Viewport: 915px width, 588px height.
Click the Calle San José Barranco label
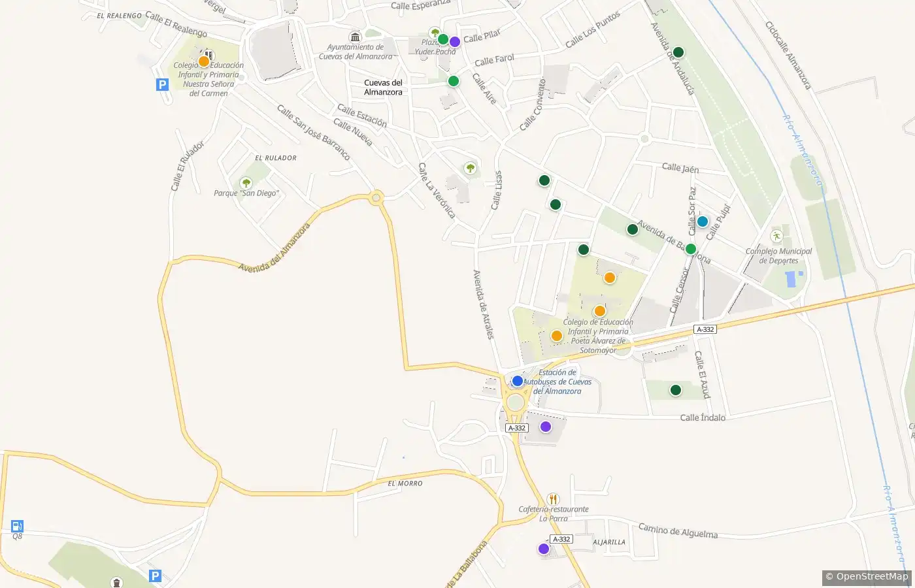(x=314, y=133)
